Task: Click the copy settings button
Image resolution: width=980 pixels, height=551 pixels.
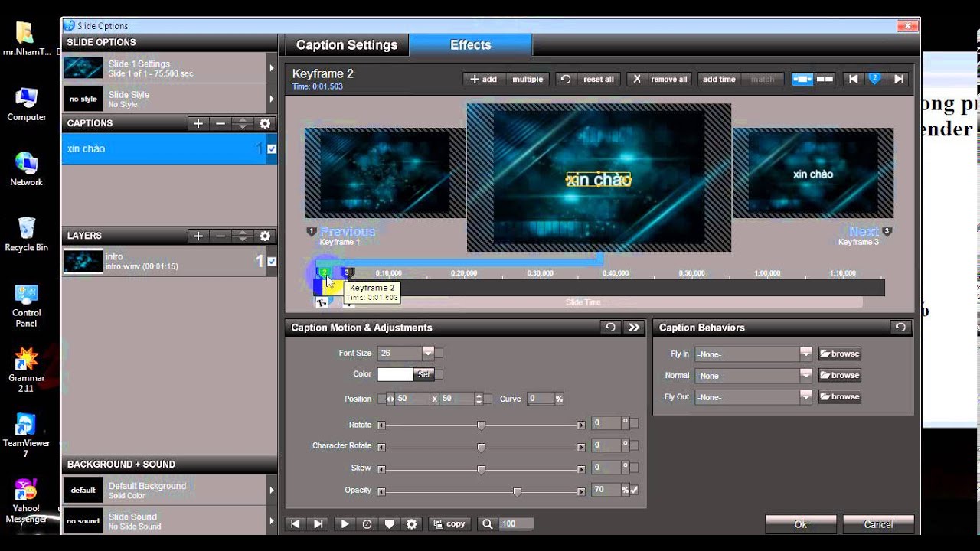Action: (x=449, y=524)
